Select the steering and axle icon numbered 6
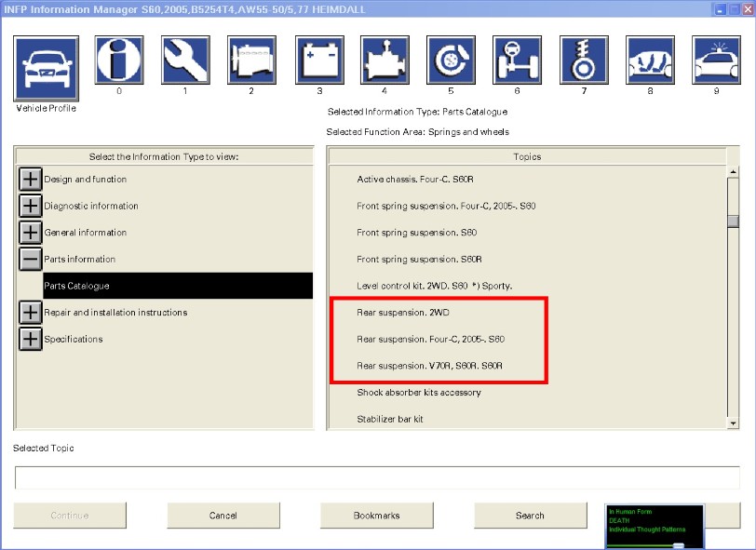The height and width of the screenshot is (550, 756). tap(517, 60)
